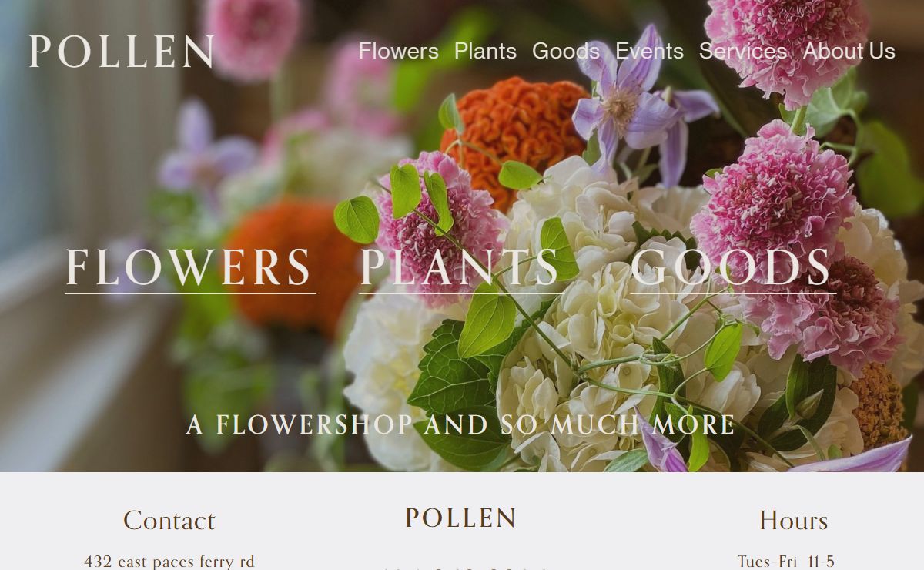The height and width of the screenshot is (570, 924).
Task: Click the 'A flowershop and so much more' tagline
Action: coord(461,424)
